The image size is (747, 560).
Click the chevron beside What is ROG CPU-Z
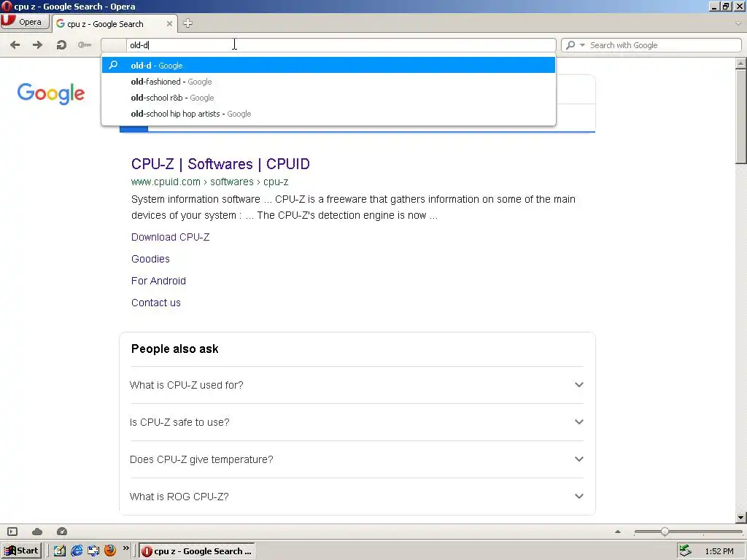tap(578, 496)
